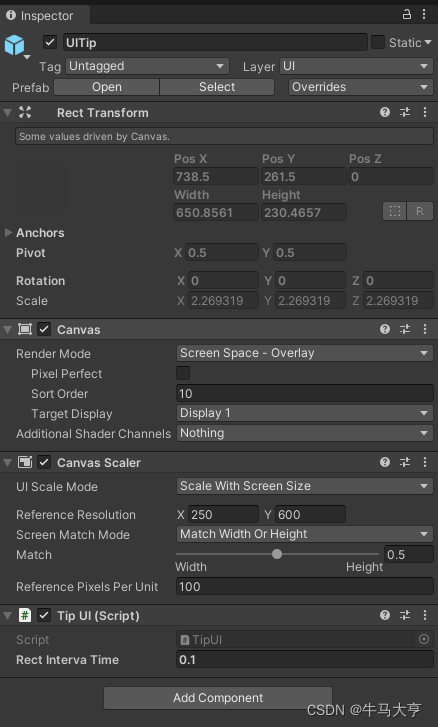Open the prefab Overrides menu

coord(361,87)
